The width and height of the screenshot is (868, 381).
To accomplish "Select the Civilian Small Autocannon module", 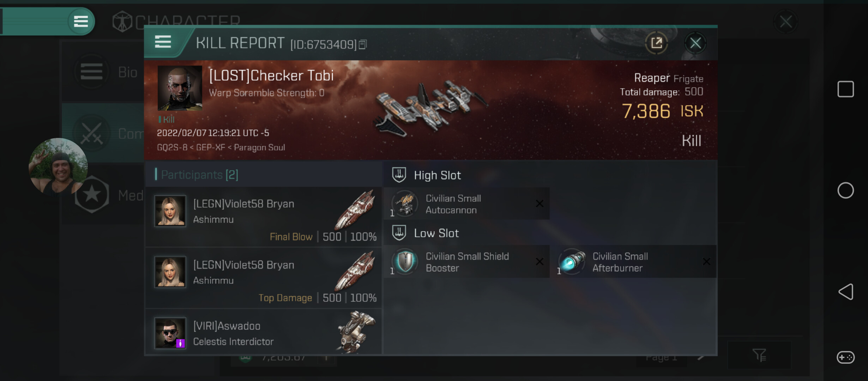I will (466, 204).
